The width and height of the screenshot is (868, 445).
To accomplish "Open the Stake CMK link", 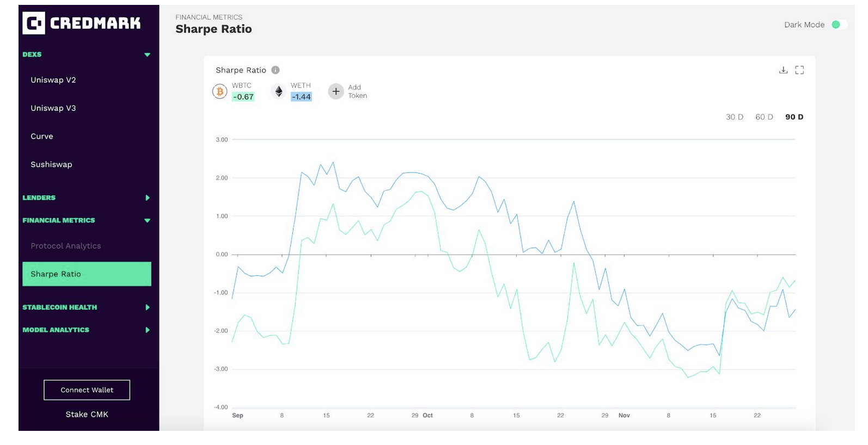I will [x=87, y=415].
